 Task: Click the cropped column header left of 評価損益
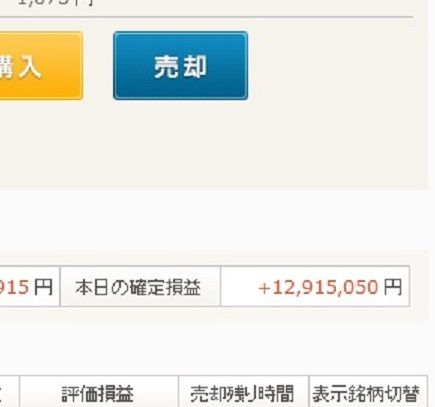(9, 391)
